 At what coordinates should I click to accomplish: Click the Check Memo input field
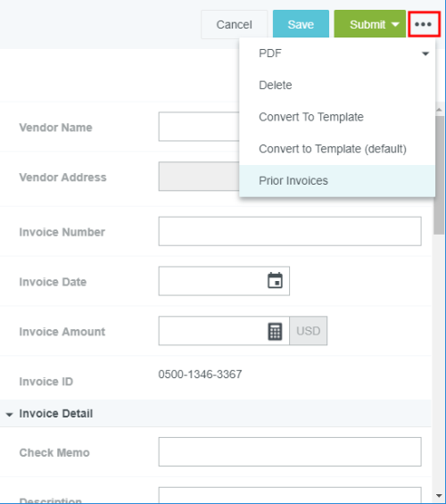click(290, 451)
